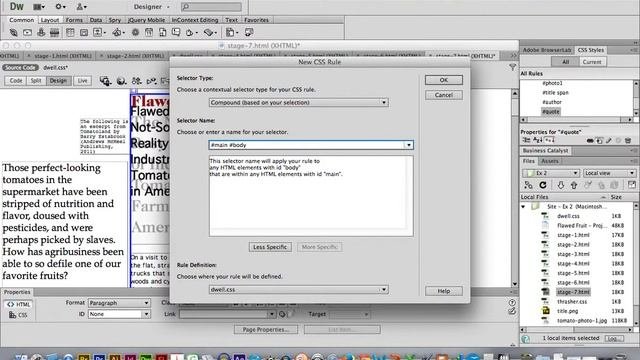Open the Designer workspace switcher

tap(151, 7)
